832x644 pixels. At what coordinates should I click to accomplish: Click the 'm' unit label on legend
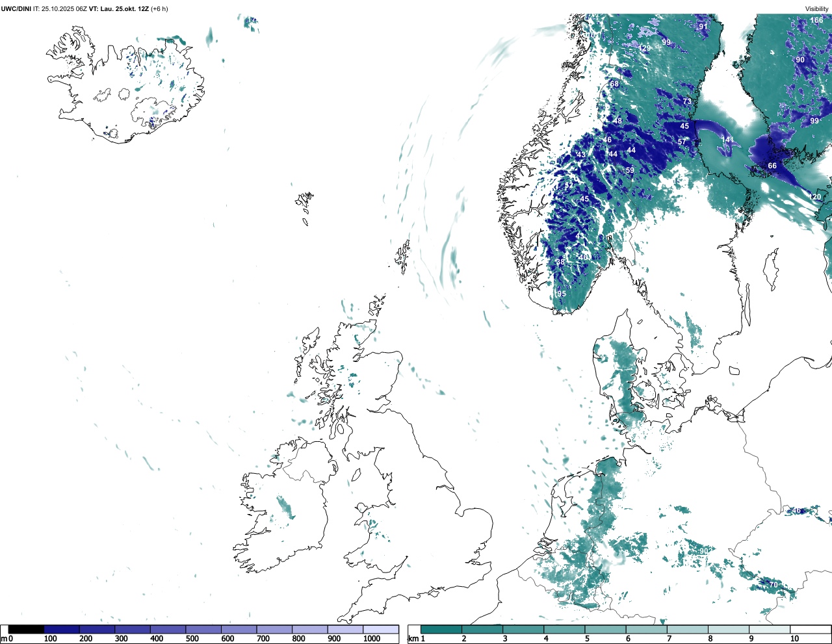(x=3, y=639)
